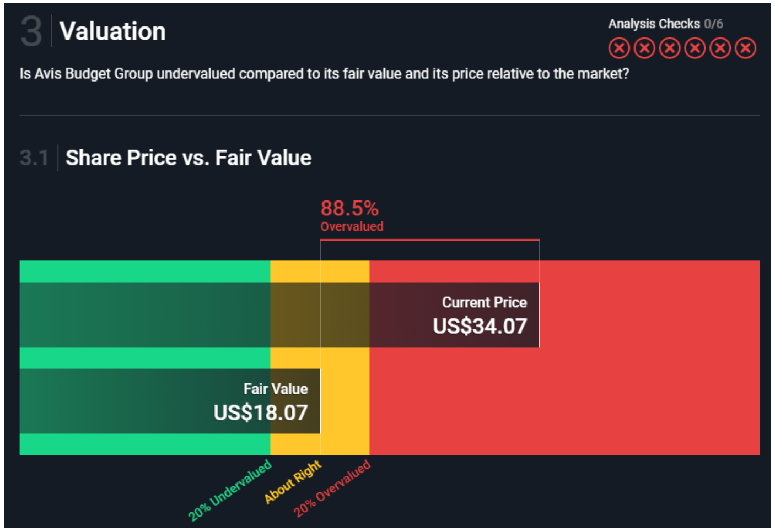The width and height of the screenshot is (775, 532).
Task: Click the bright green strip above Current Price bar
Action: (144, 272)
